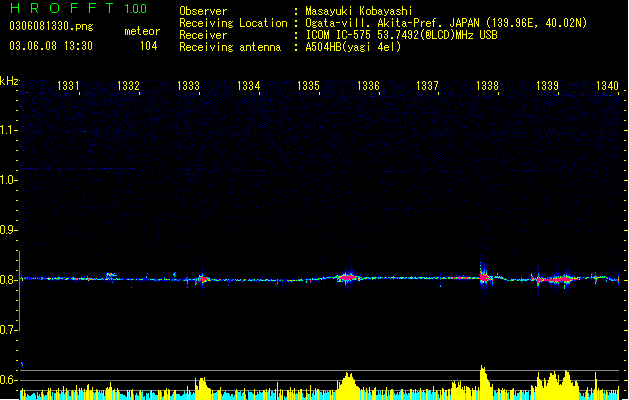Click the meteor count value 104
The height and width of the screenshot is (400, 629).
[x=148, y=46]
